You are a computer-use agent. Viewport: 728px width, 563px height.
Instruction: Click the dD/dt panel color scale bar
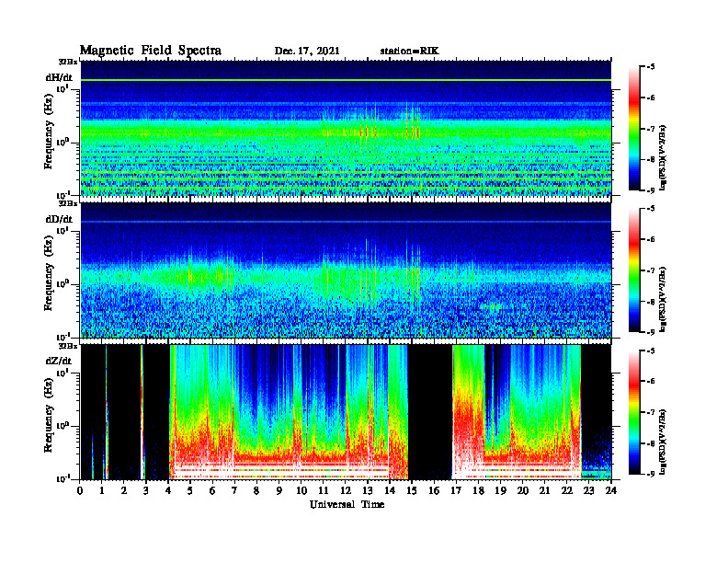click(x=634, y=270)
